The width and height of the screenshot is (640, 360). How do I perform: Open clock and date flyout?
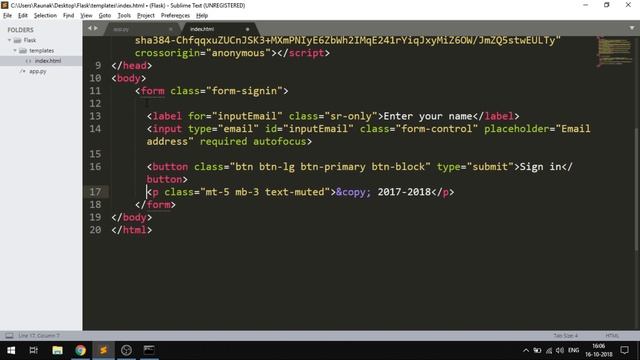(x=599, y=350)
